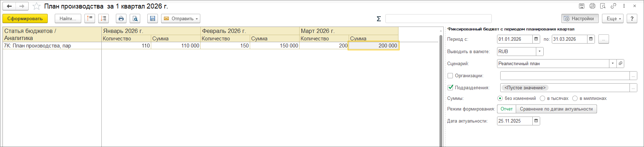The height and width of the screenshot is (147, 644).
Task: Uncheck the Подразделения filter checkbox
Action: point(450,87)
